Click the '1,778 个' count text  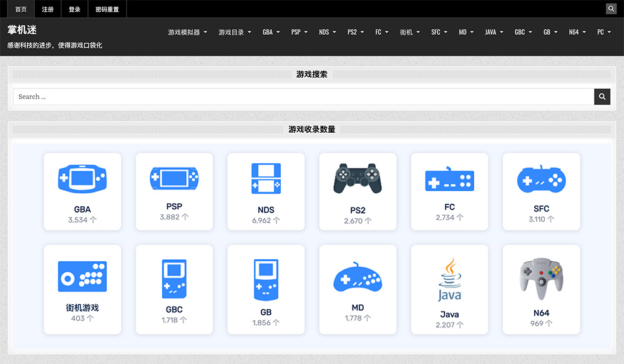coord(358,318)
